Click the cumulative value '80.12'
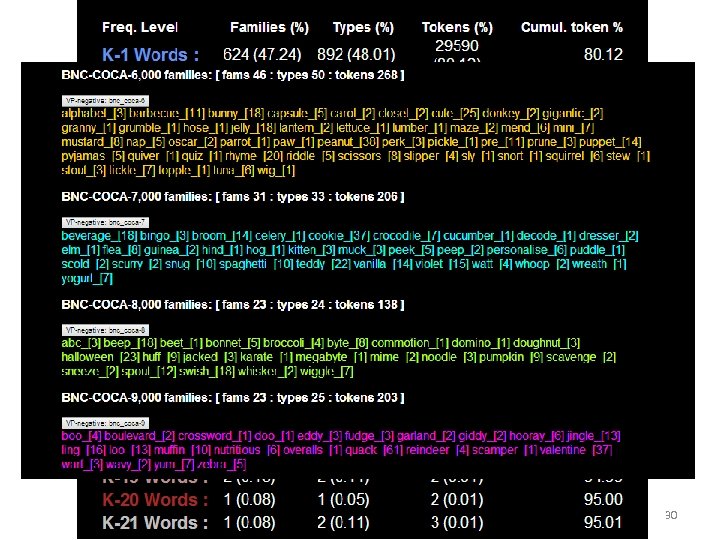Image resolution: width=720 pixels, height=540 pixels. tap(603, 54)
